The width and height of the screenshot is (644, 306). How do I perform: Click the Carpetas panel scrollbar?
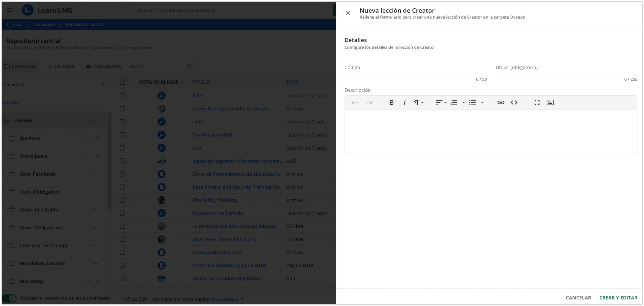[109, 161]
